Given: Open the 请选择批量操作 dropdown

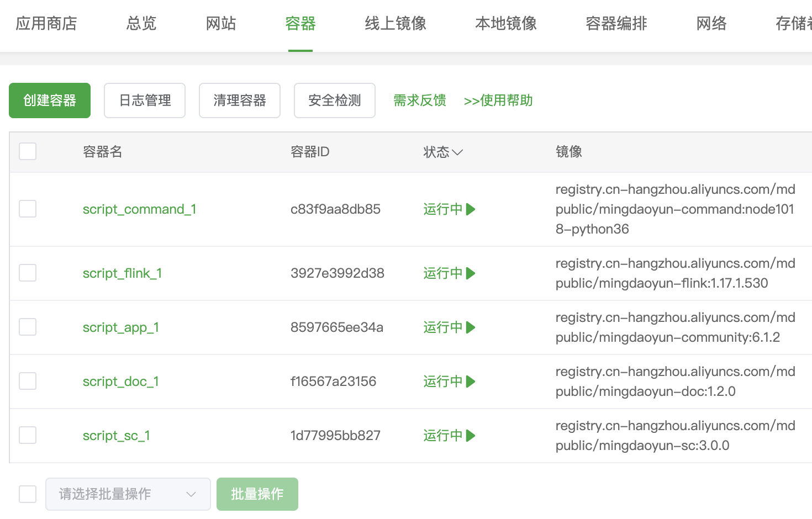Looking at the screenshot, I should click(x=128, y=494).
